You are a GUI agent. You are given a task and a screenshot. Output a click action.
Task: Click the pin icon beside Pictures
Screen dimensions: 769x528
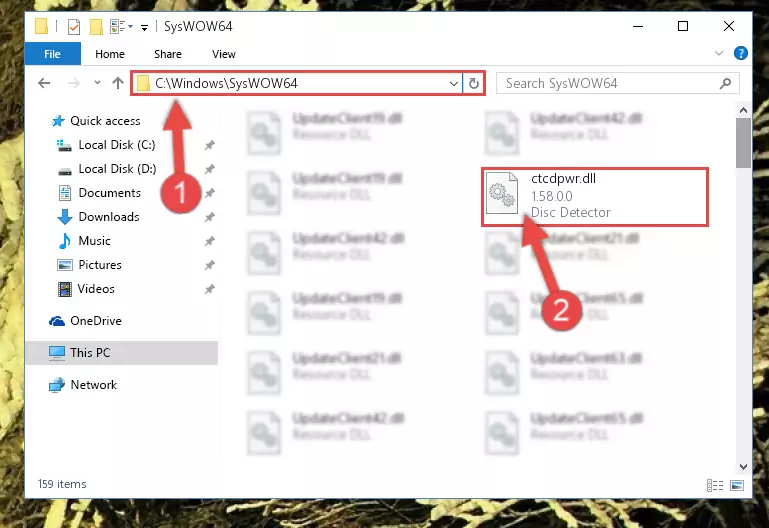click(x=209, y=265)
